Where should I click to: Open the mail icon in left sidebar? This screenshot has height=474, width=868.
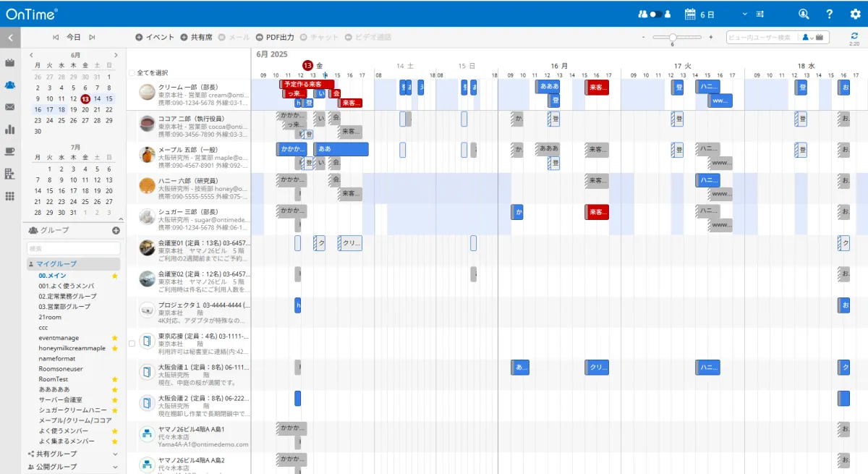coord(10,107)
